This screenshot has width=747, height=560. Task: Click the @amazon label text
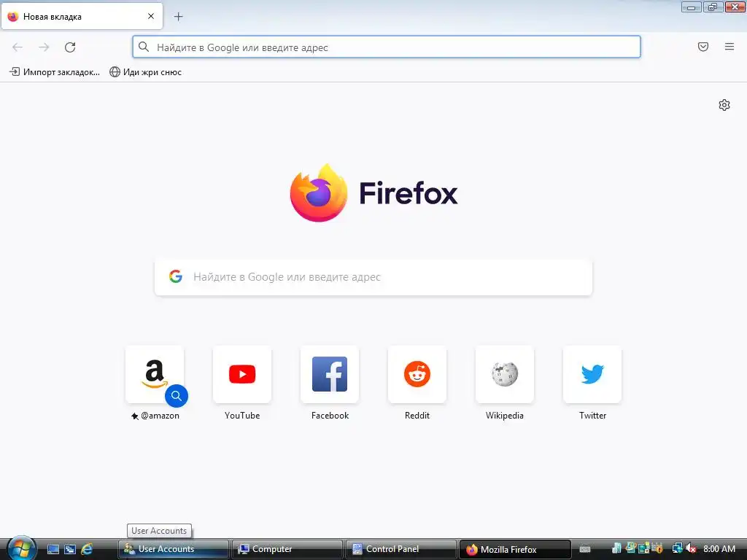point(160,415)
